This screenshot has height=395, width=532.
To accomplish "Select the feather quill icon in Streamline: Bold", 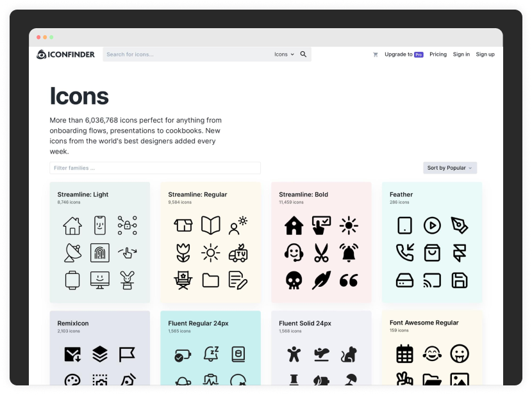I will 321,280.
